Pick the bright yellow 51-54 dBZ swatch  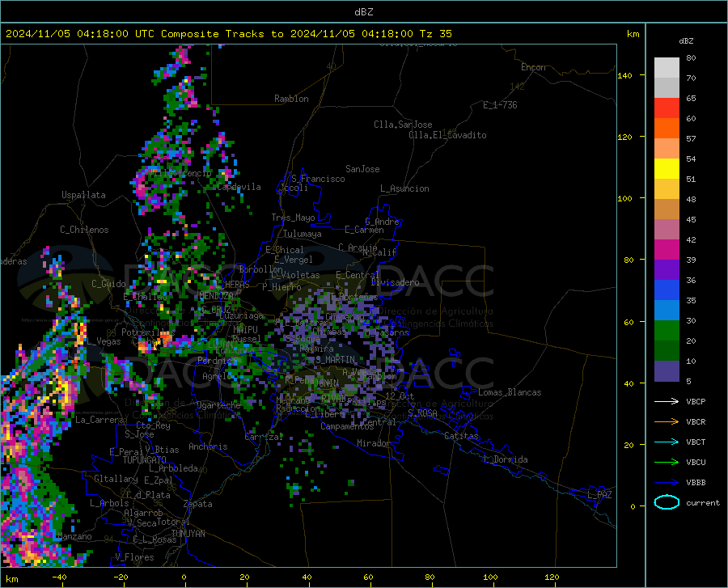coord(667,169)
